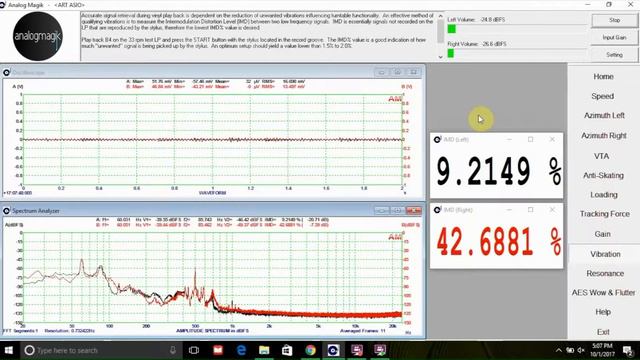Image resolution: width=640 pixels, height=360 pixels.
Task: Click Exit in the side menu
Action: coord(603,332)
